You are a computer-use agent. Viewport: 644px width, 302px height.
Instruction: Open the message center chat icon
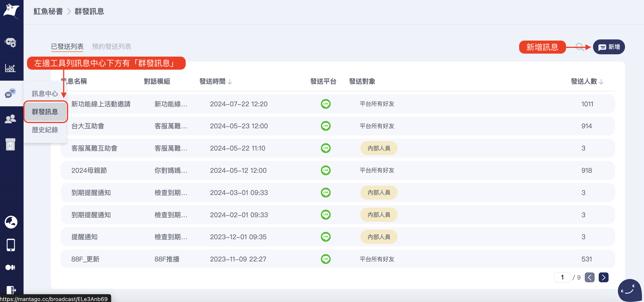[x=11, y=93]
